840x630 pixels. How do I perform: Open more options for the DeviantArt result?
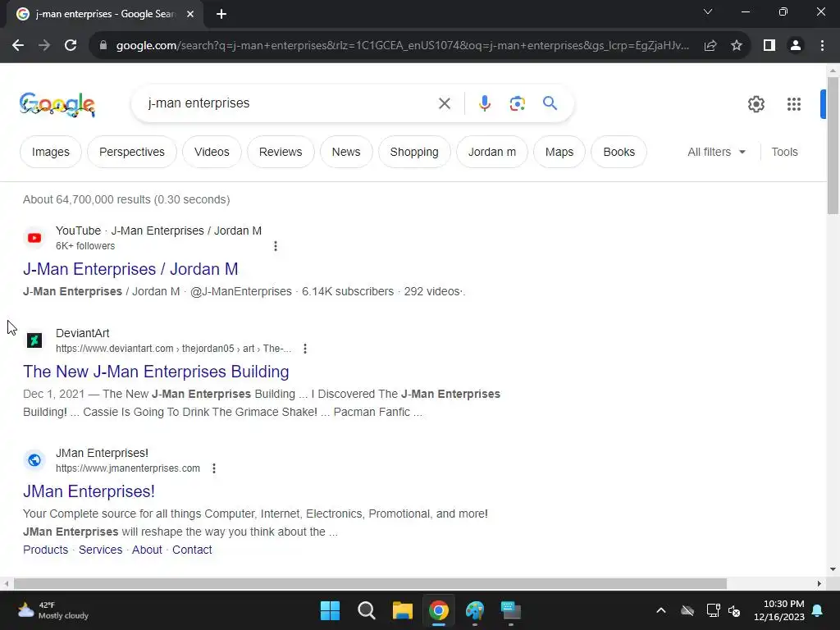click(305, 349)
